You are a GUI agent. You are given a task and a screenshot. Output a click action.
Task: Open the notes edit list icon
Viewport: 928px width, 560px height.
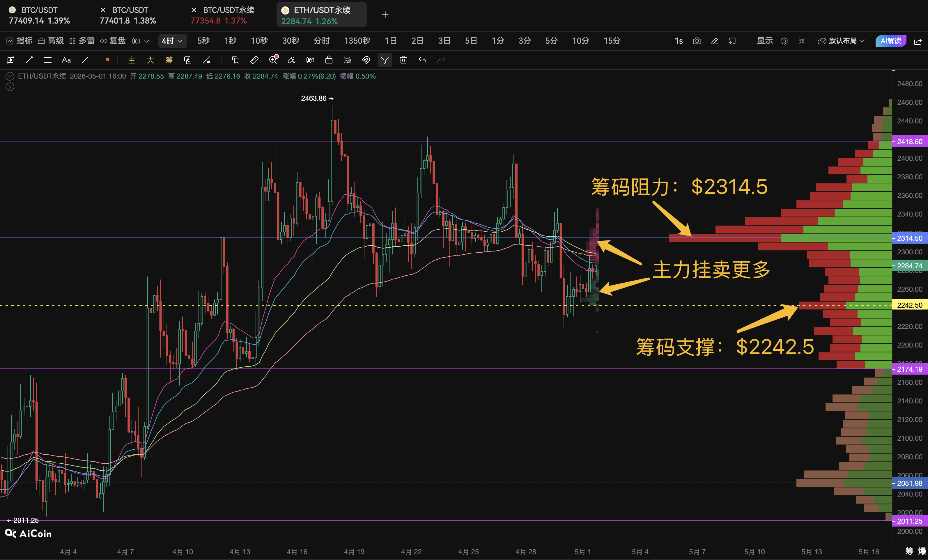pos(347,60)
